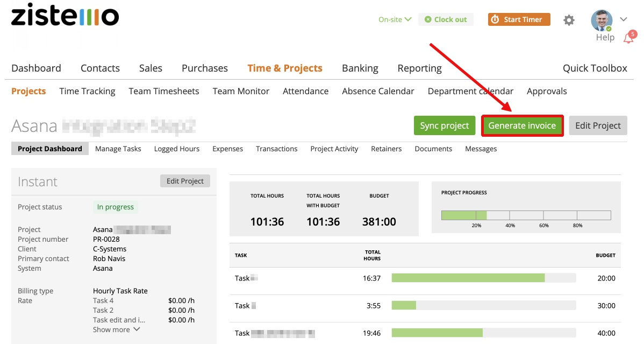Switch to Expenses tab
This screenshot has height=344, width=644.
(x=227, y=149)
